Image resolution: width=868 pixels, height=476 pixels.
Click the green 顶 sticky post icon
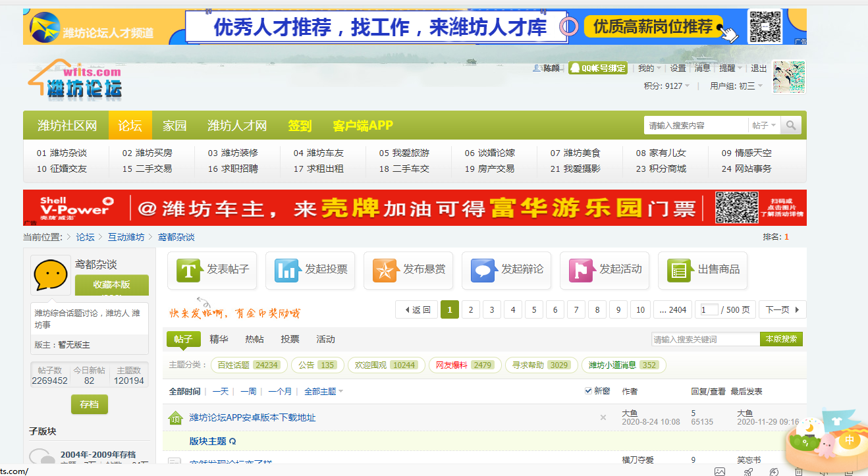175,417
